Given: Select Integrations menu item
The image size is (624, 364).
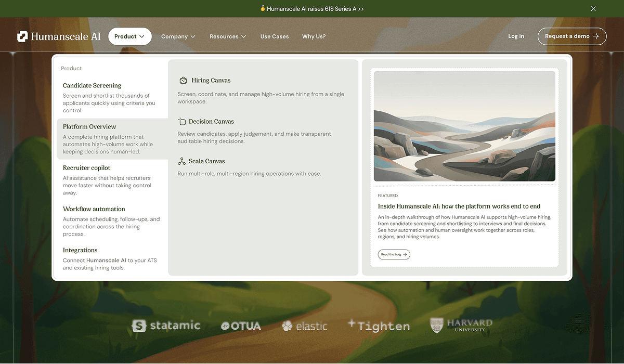Looking at the screenshot, I should 112,258.
